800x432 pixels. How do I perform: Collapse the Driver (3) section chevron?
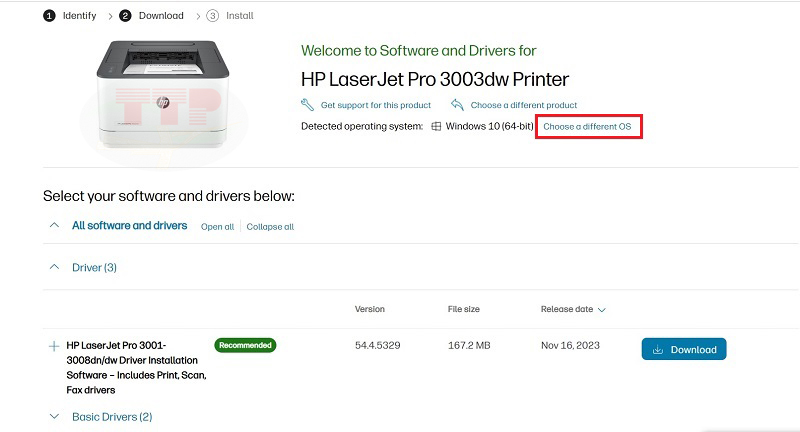(x=54, y=267)
